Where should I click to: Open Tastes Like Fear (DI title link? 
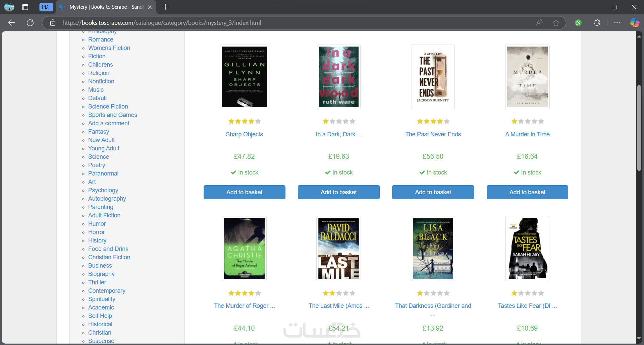coord(527,306)
